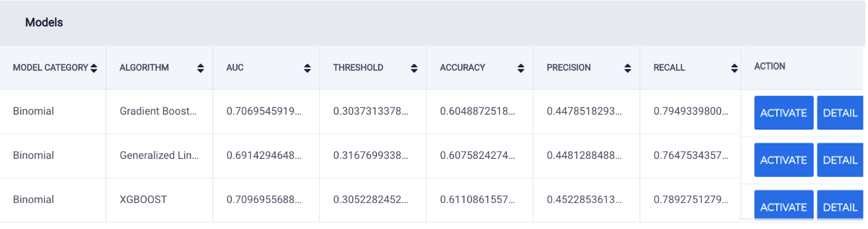Click the Gradient Boost algorithm cell
This screenshot has width=868, height=229.
(160, 111)
